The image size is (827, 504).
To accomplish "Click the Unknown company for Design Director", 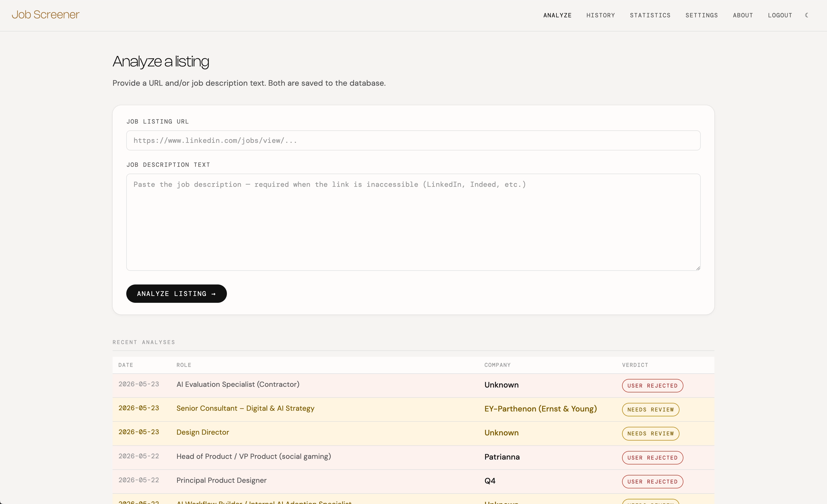I will tap(501, 432).
